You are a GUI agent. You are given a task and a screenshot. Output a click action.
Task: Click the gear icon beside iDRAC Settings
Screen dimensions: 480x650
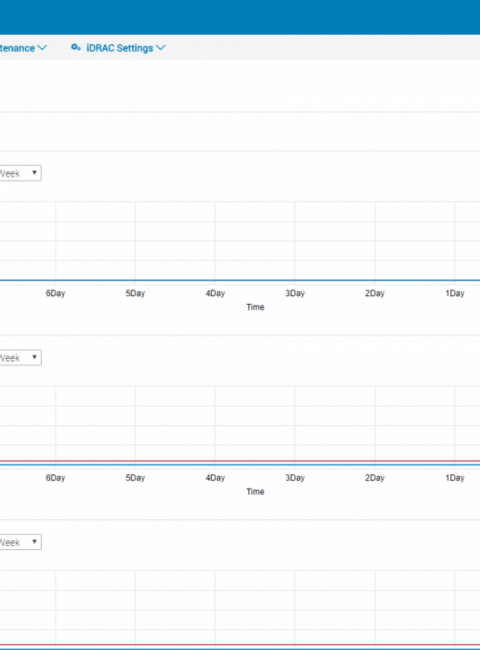click(x=75, y=48)
